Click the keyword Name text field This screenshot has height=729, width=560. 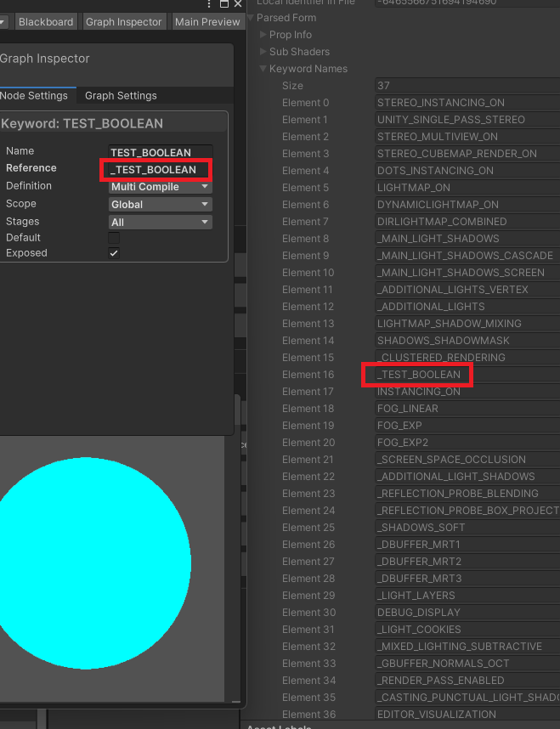click(x=160, y=153)
